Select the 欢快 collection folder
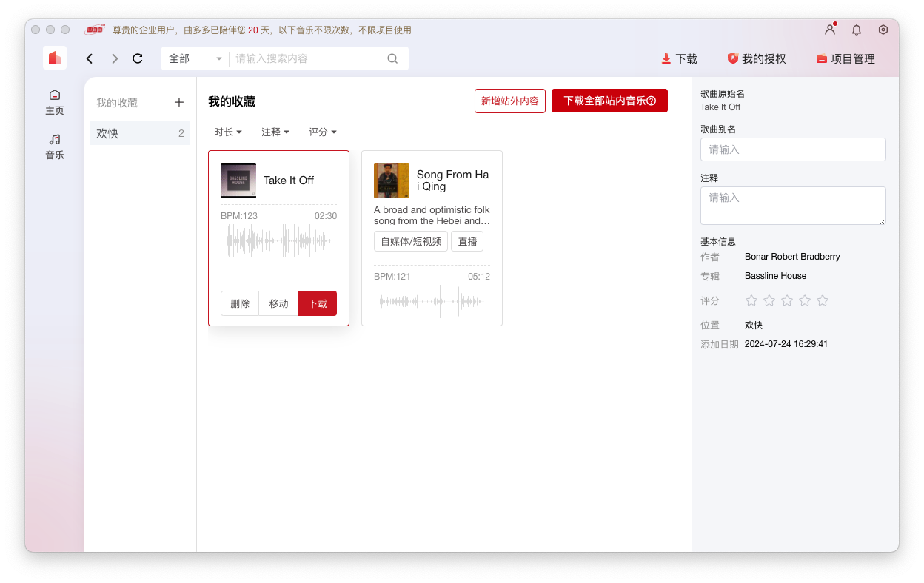This screenshot has height=583, width=924. point(140,133)
